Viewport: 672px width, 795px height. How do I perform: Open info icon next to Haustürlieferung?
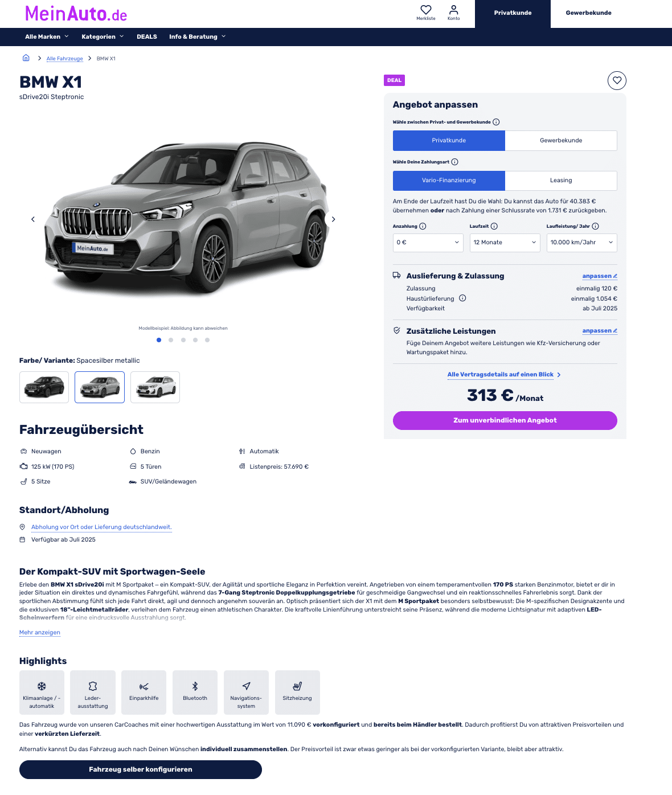click(462, 298)
